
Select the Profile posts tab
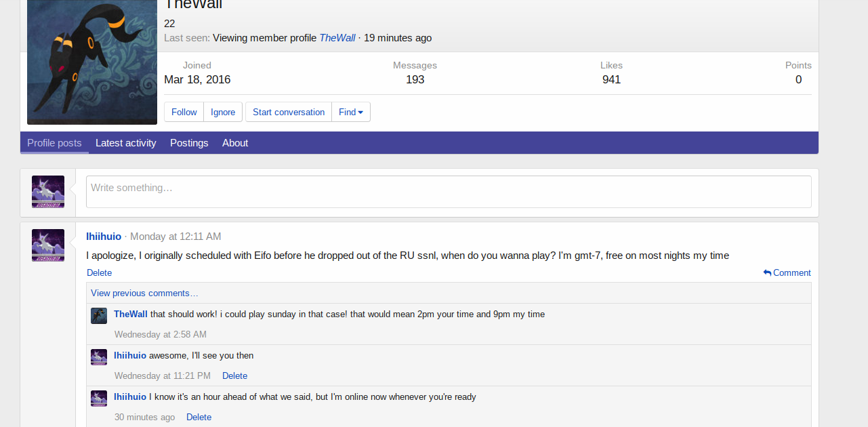pyautogui.click(x=54, y=143)
